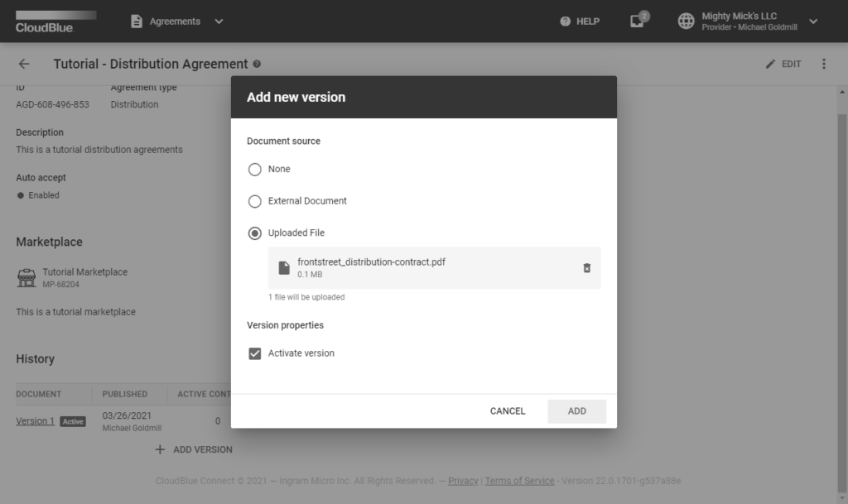Viewport: 848px width, 504px height.
Task: Open the Version 1 document link
Action: (x=34, y=420)
